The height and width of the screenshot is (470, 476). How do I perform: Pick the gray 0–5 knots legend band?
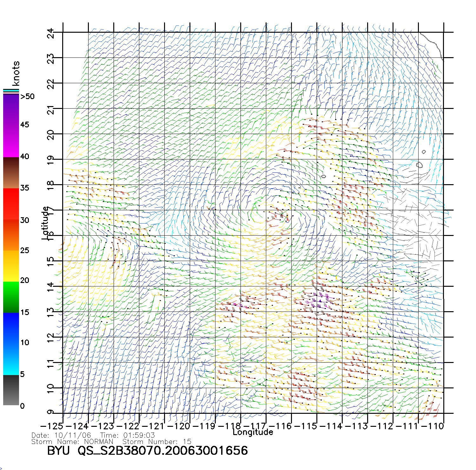pos(11,390)
